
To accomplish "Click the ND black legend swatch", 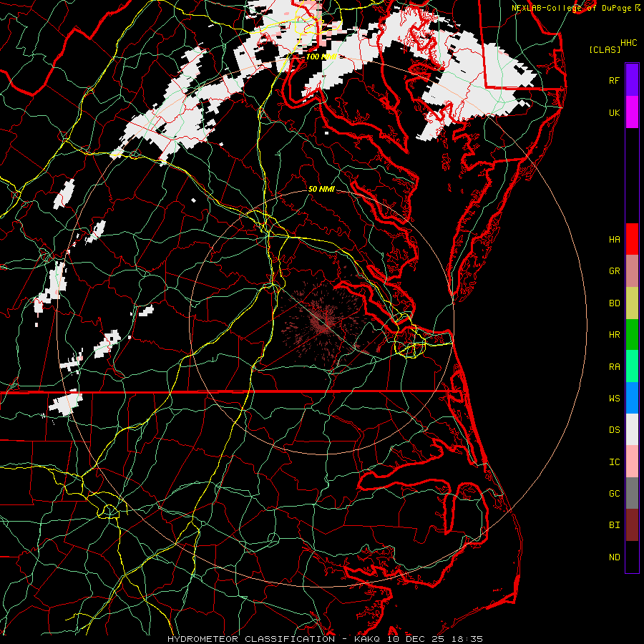I will pyautogui.click(x=632, y=557).
